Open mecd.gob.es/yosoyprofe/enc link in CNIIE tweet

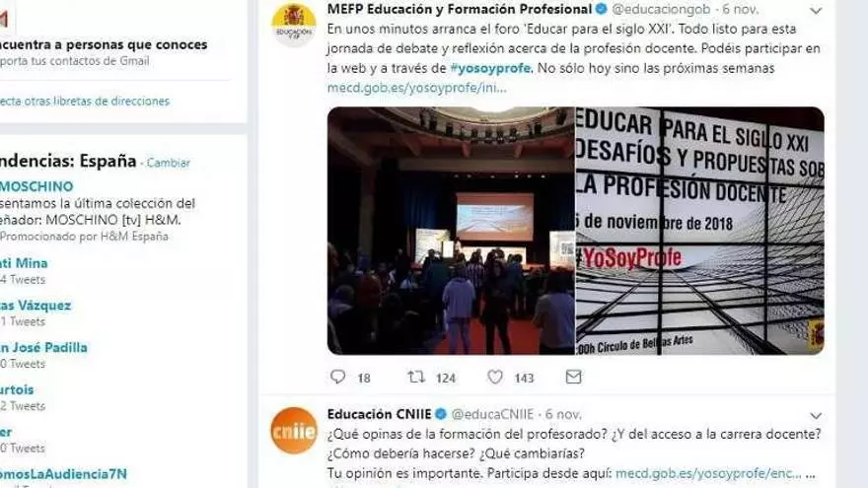[x=708, y=473]
